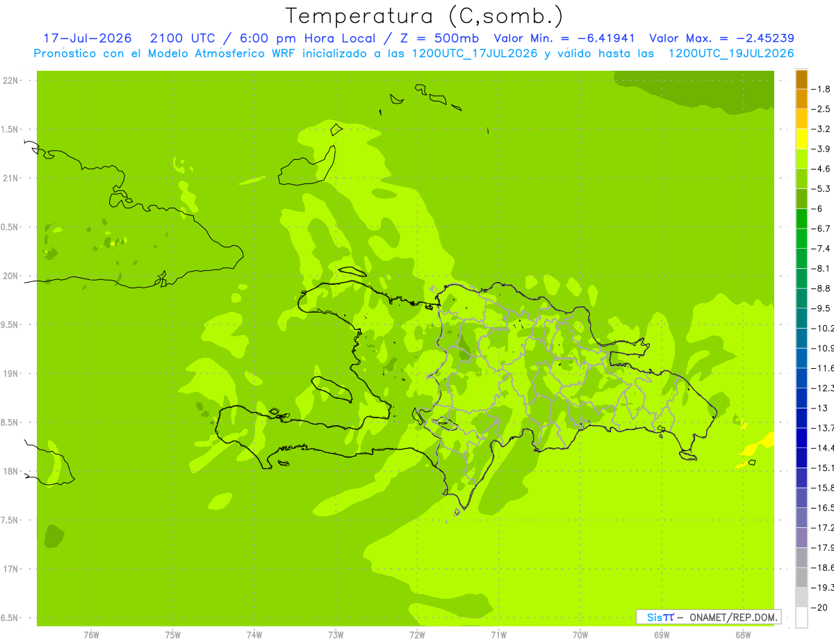Click the green swatch between -6 and -6.7
The height and width of the screenshot is (644, 834).
[801, 219]
